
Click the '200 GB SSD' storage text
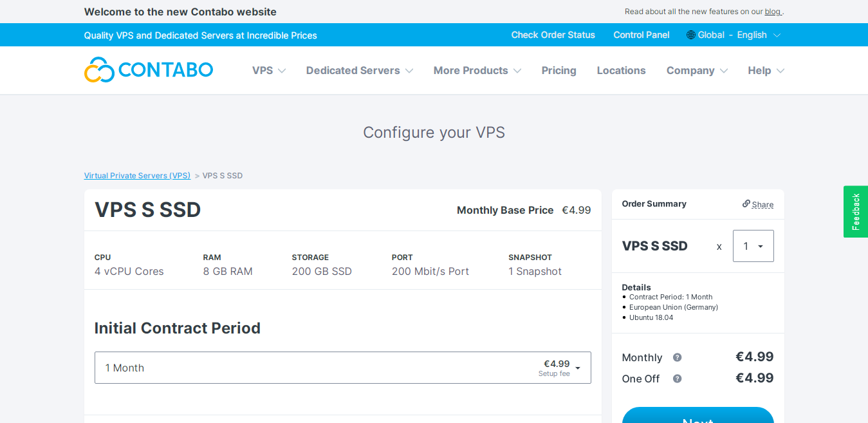coord(322,272)
